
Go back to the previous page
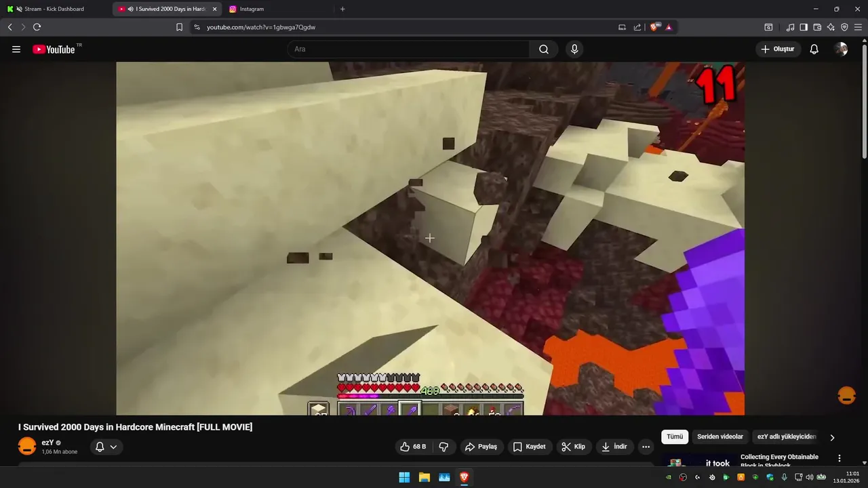click(x=9, y=27)
